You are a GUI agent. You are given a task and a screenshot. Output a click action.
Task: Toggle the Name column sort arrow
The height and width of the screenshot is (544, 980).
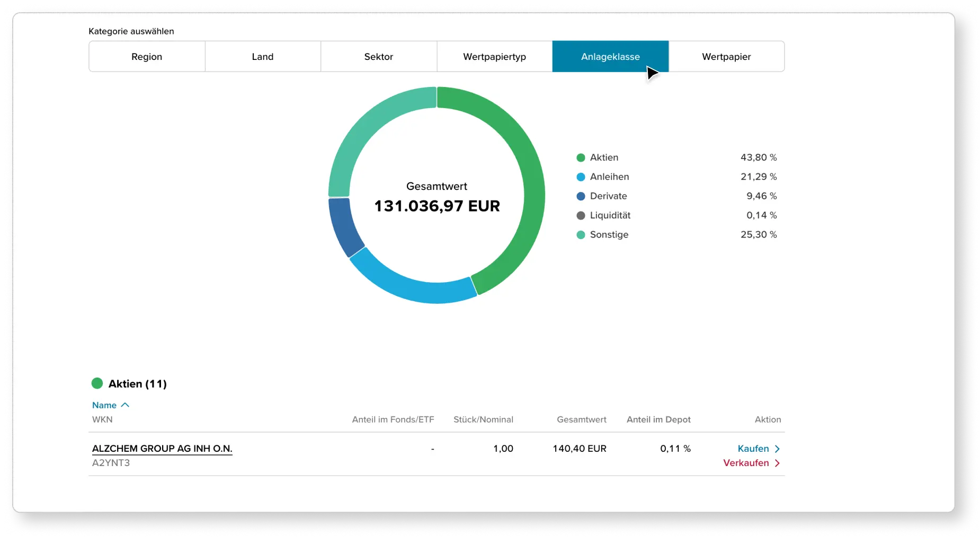point(126,405)
